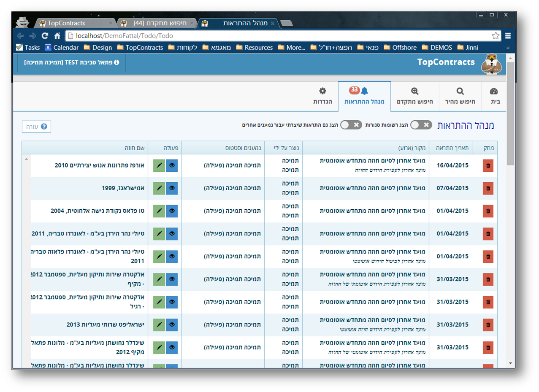Open the DEMOS bookmarks folder

click(437, 47)
